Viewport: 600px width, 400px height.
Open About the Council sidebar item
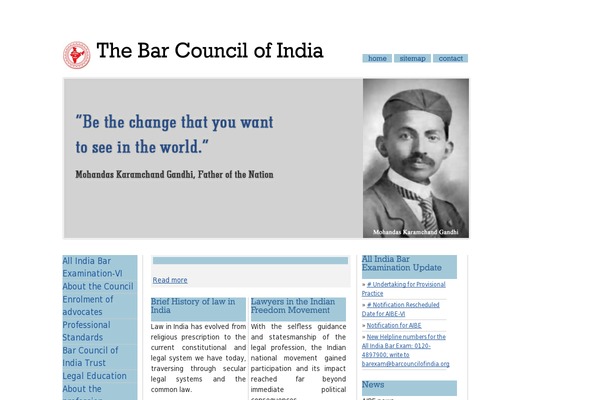click(98, 286)
